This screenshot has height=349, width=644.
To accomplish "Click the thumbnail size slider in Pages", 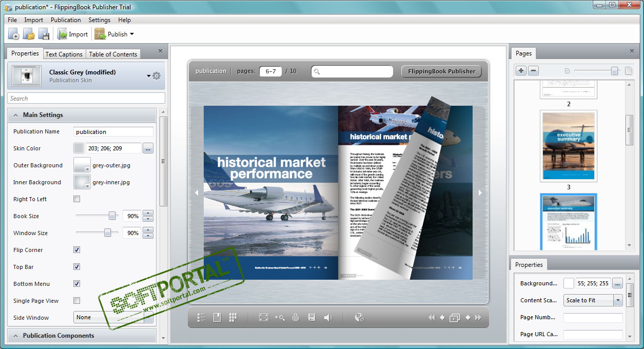I will [614, 71].
